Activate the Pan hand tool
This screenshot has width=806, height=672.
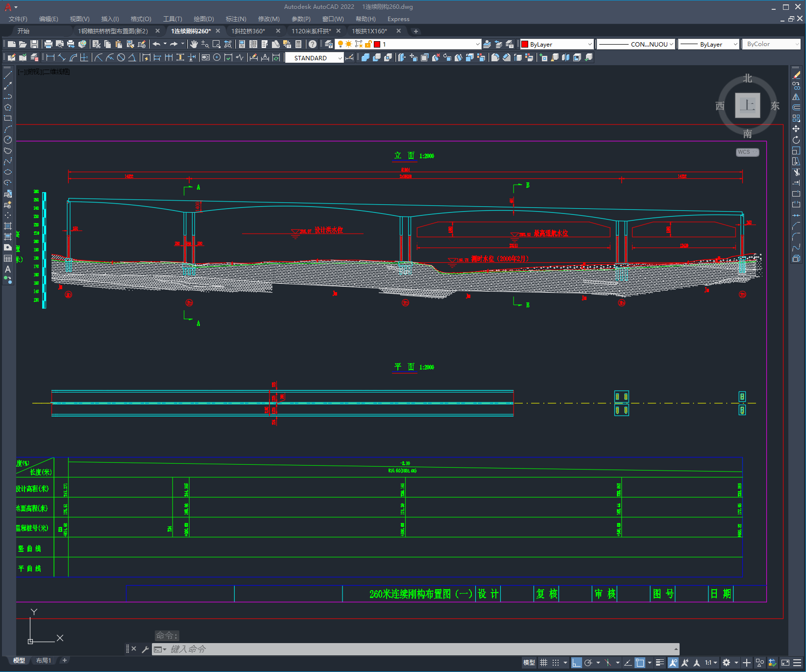pos(194,44)
